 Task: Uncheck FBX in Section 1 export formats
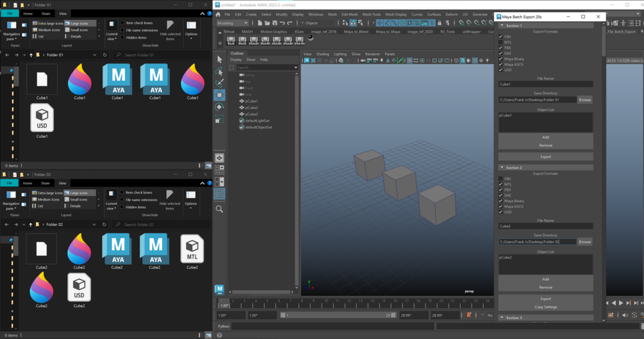tap(500, 47)
